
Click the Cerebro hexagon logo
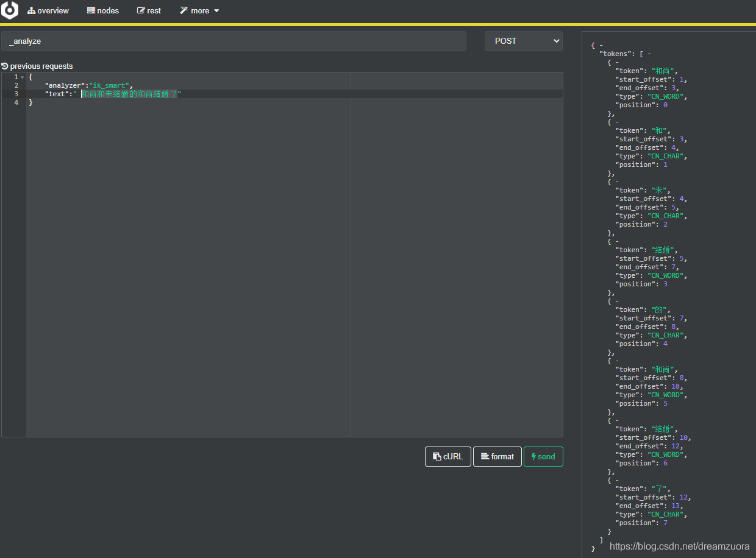tap(10, 10)
